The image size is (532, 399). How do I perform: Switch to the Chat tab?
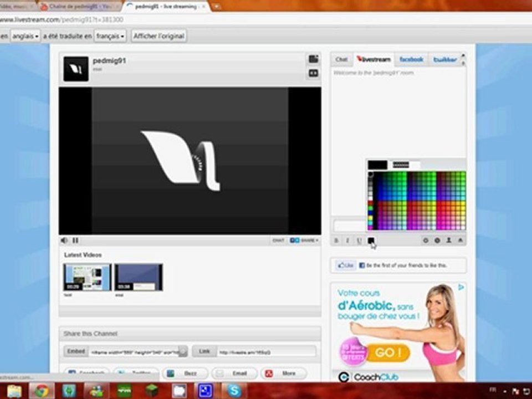(x=341, y=59)
